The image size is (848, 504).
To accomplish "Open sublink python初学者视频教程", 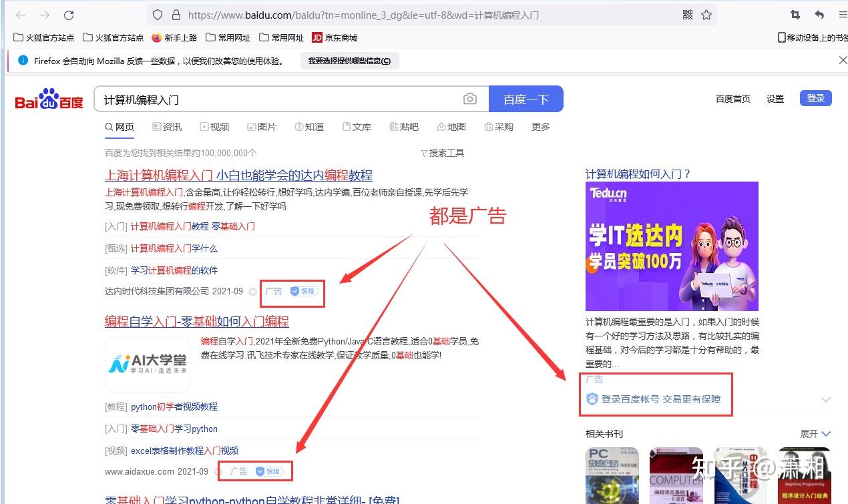I will [174, 407].
